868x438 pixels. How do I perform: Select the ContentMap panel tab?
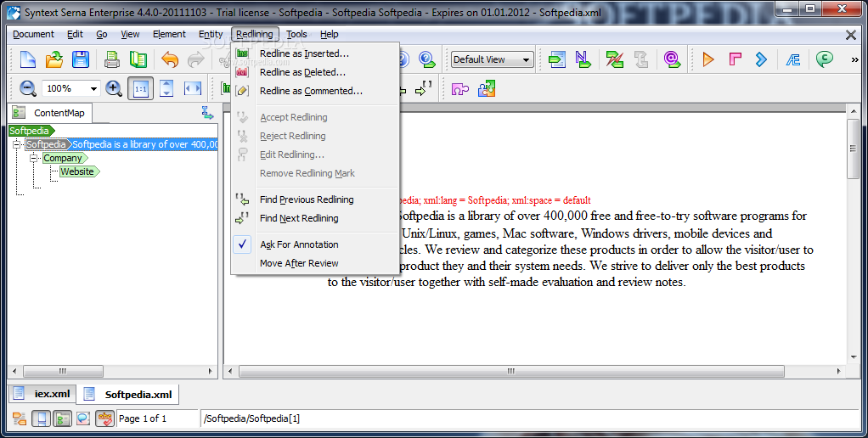click(x=50, y=113)
